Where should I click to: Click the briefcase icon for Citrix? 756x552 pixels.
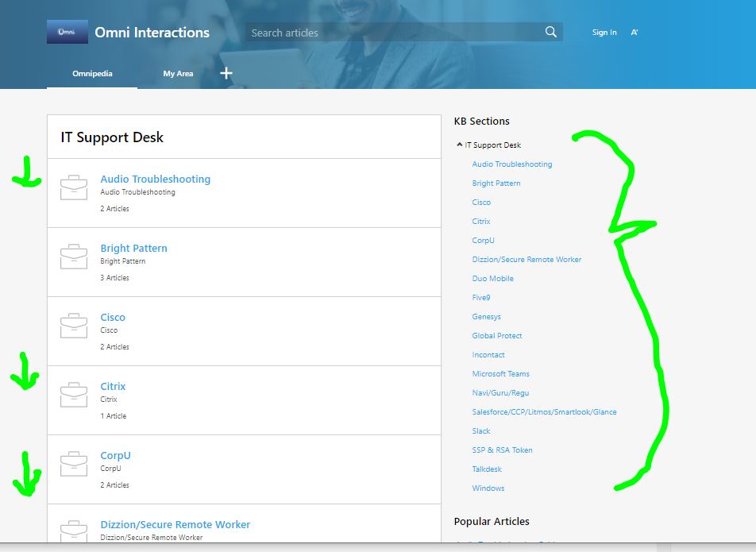click(74, 395)
